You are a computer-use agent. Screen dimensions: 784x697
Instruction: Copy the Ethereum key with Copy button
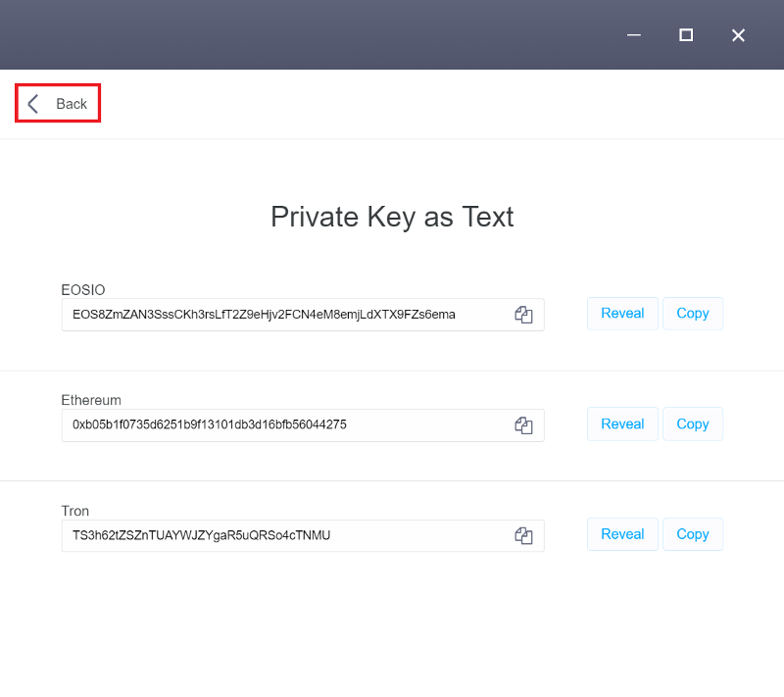click(x=693, y=424)
